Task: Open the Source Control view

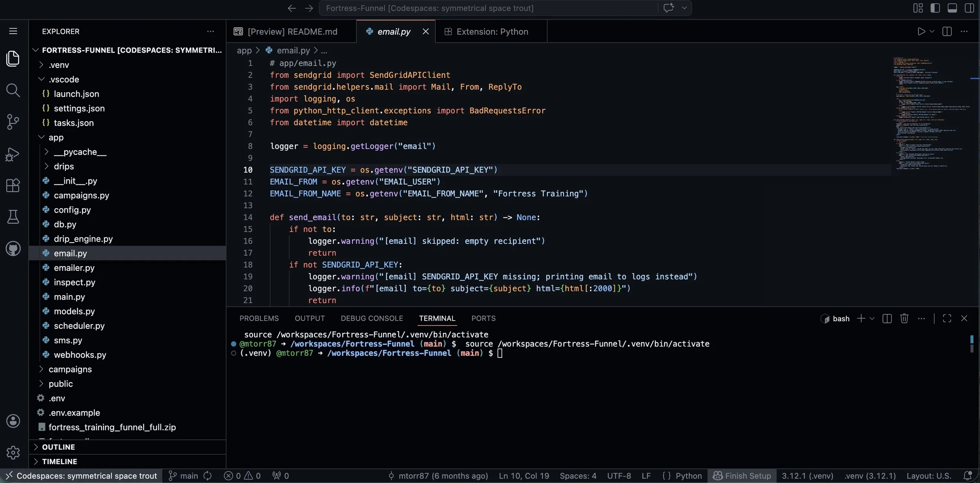Action: (x=13, y=122)
